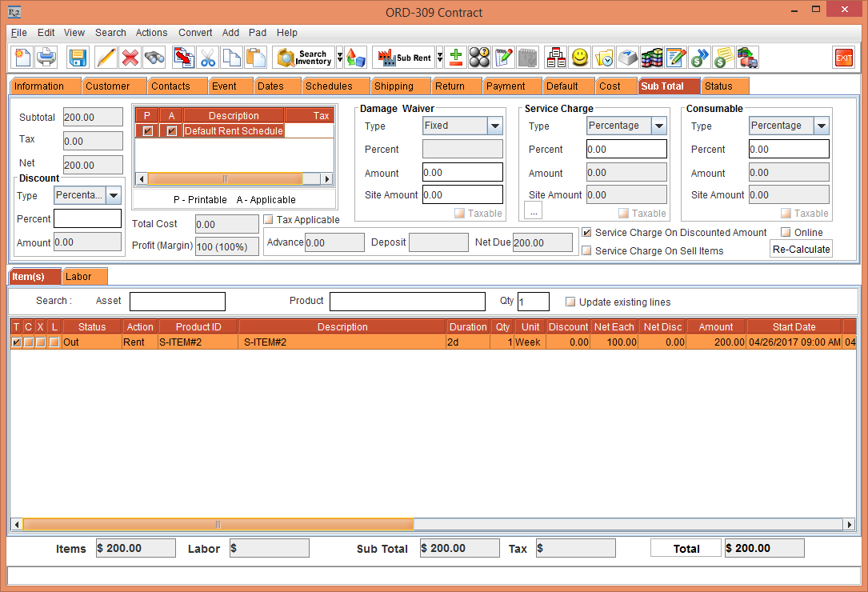The image size is (868, 592).
Task: Click the yellow smiley face icon
Action: pos(580,58)
